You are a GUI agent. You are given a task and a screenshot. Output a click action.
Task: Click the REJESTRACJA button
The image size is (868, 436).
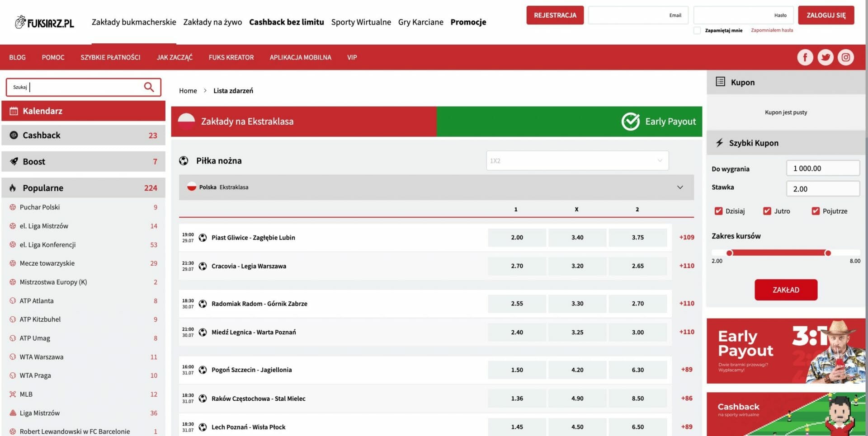[x=555, y=15]
